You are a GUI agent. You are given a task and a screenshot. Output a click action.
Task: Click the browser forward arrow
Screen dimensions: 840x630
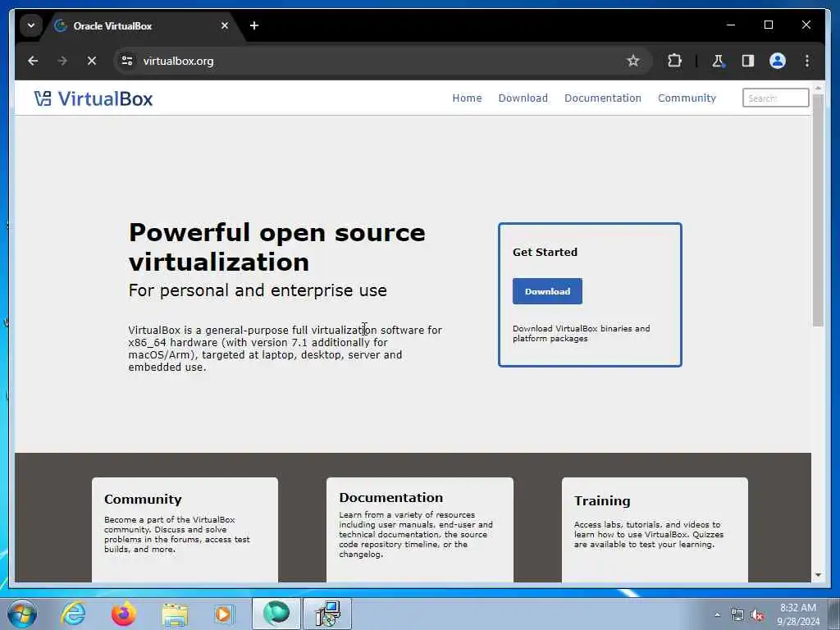(62, 61)
